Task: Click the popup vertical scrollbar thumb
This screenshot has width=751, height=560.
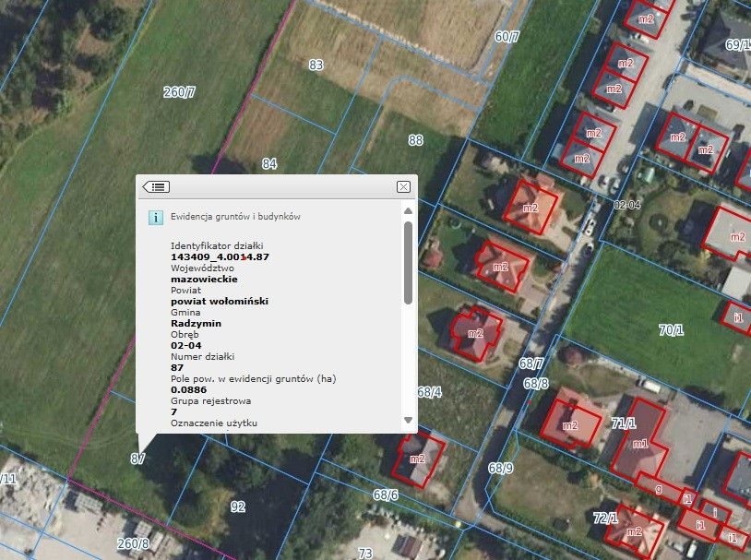Action: pyautogui.click(x=408, y=263)
